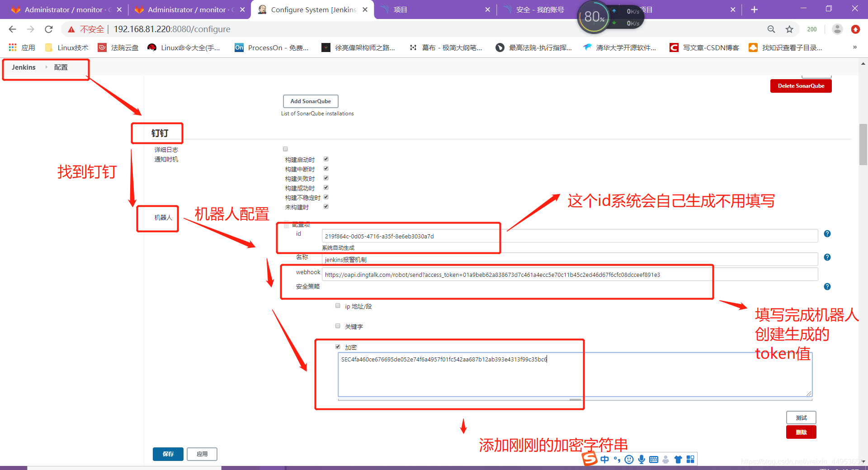The width and height of the screenshot is (868, 470).
Task: Click the red 删除 button
Action: [x=801, y=432]
